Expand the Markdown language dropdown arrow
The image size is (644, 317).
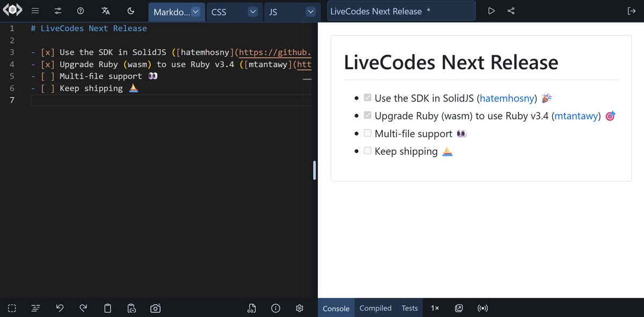point(196,11)
